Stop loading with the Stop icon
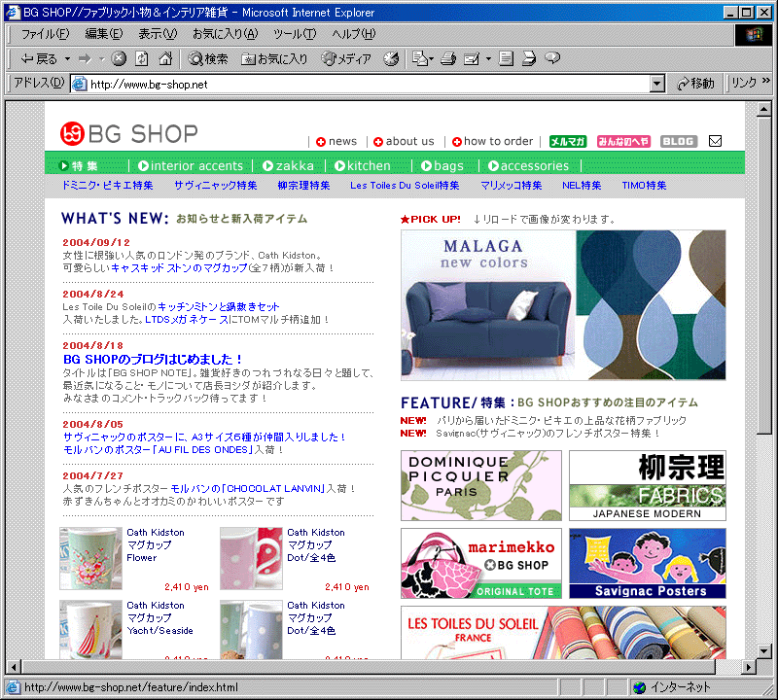Screen dimensions: 778x700 tap(119, 59)
